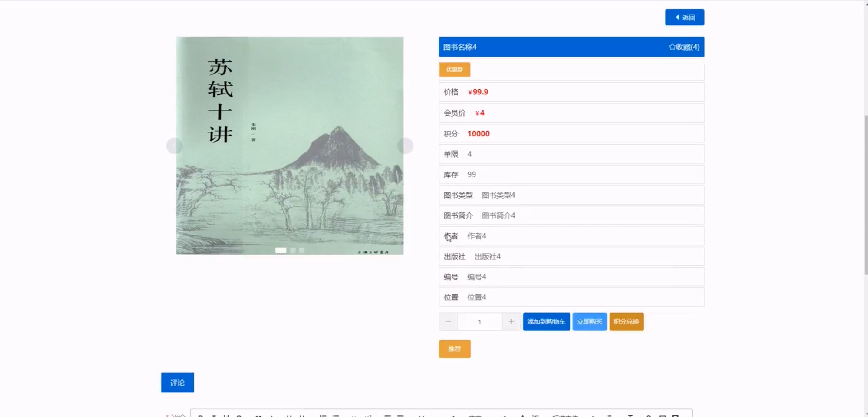Click the orange 推荐 recommend button
868x417 pixels.
454,349
